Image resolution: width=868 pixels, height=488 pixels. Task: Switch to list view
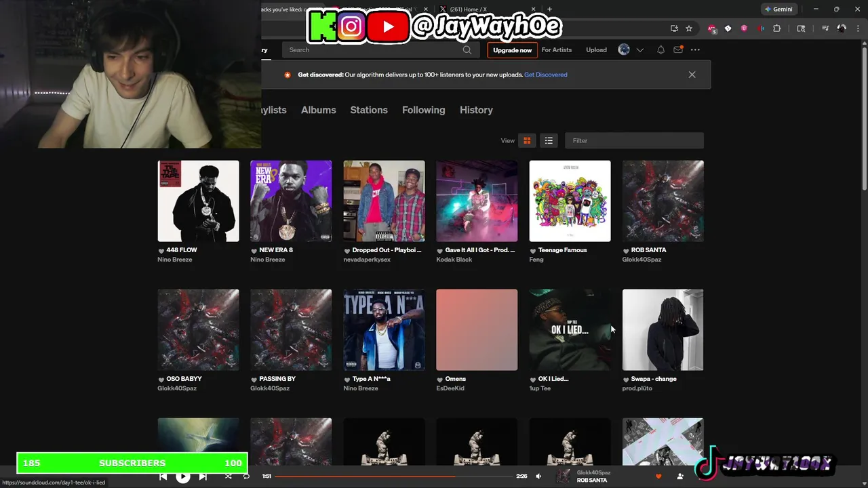(x=549, y=140)
